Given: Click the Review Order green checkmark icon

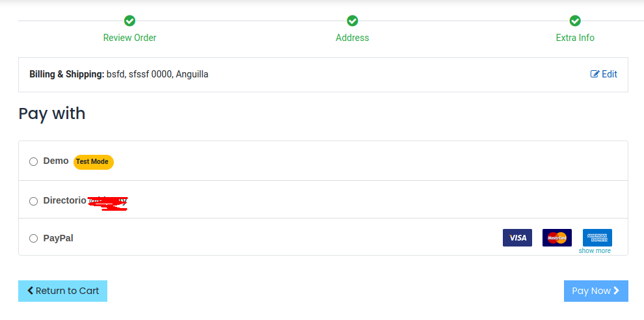Looking at the screenshot, I should 130,21.
